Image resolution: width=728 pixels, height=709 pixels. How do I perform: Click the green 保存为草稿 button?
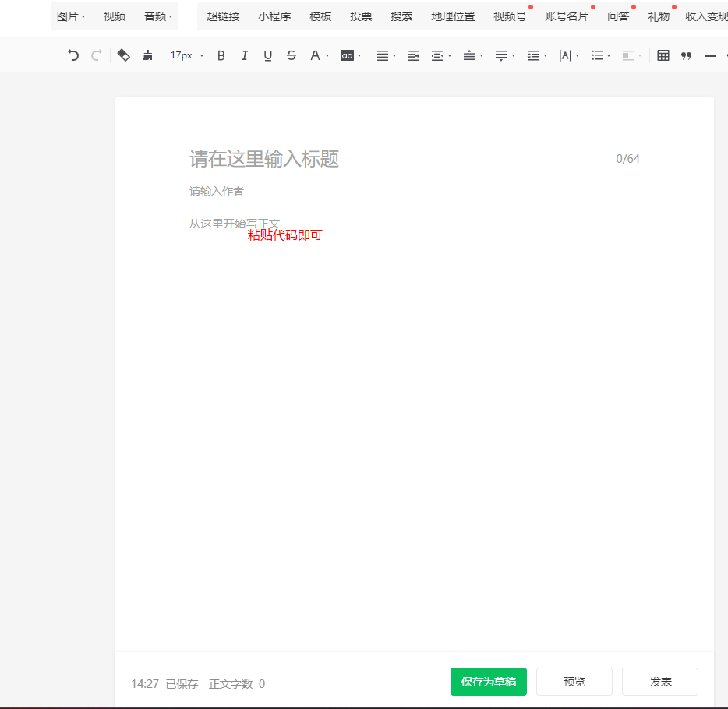point(488,682)
